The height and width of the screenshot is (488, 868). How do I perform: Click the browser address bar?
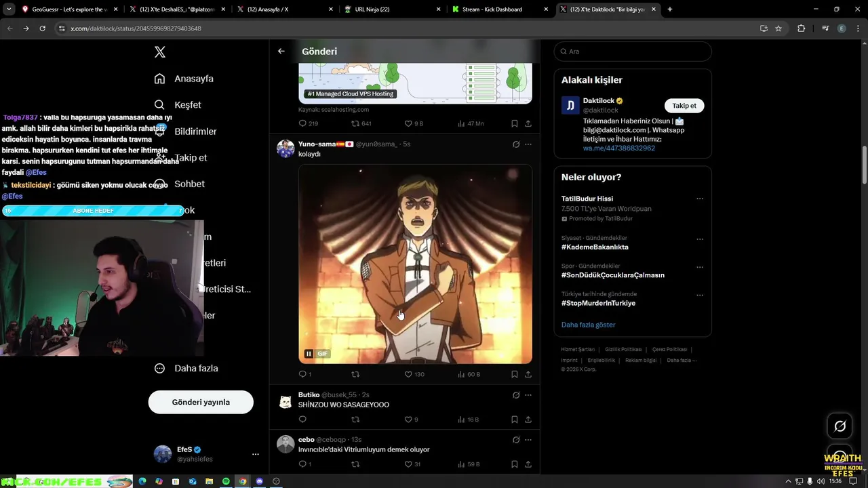(x=407, y=28)
